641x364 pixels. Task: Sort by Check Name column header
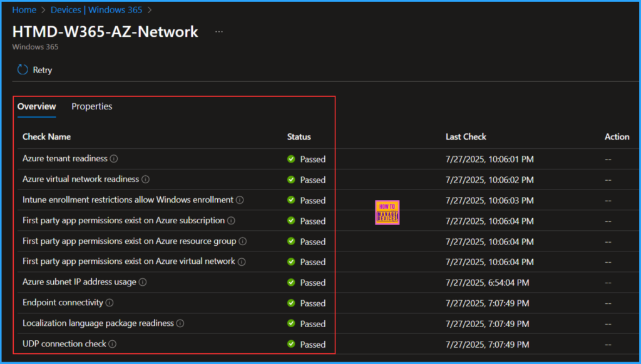pyautogui.click(x=46, y=137)
